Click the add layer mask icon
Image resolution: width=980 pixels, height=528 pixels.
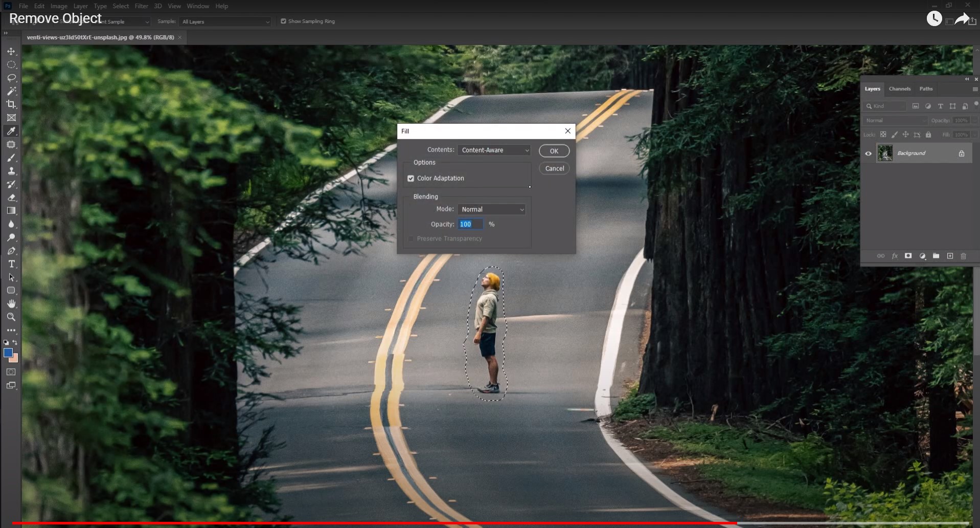point(908,256)
